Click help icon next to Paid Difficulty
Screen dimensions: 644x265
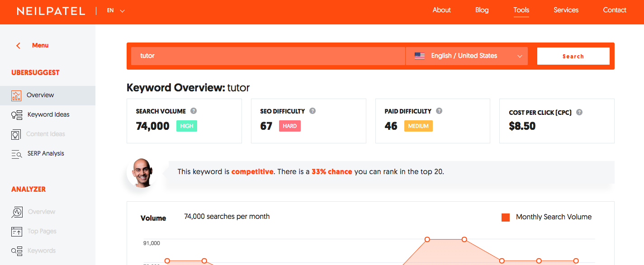click(439, 111)
